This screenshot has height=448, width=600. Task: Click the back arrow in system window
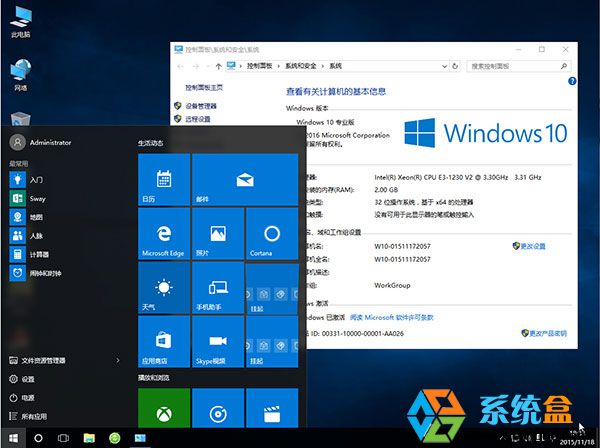coord(180,66)
